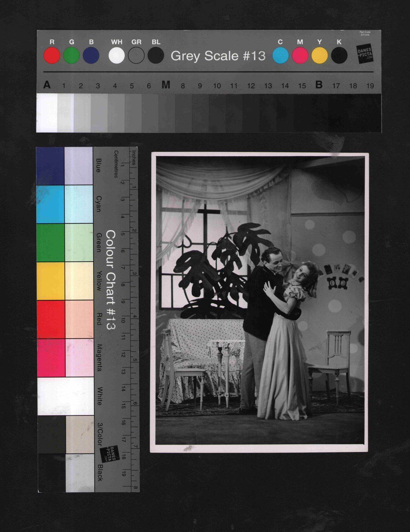This screenshot has height=532, width=410.
Task: Click the 'Grey Scale #13' title text
Action: [218, 56]
